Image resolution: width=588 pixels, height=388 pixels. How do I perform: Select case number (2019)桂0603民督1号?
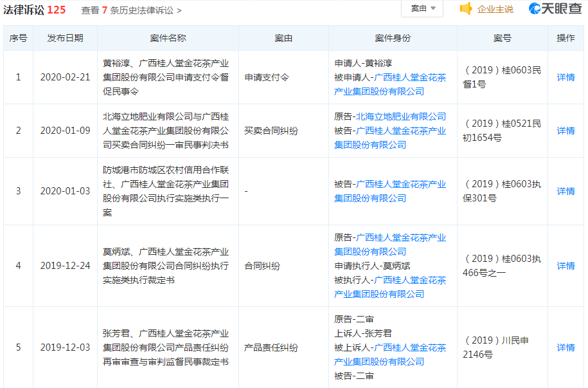coord(502,77)
